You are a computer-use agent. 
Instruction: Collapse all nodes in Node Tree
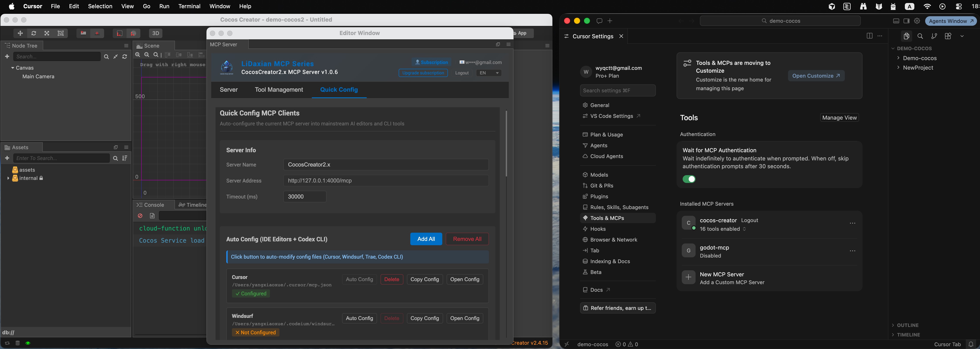[x=116, y=56]
